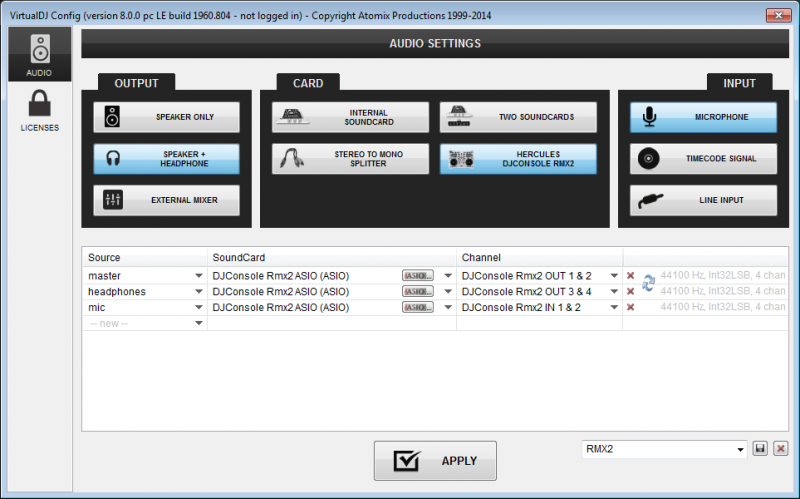Screen dimensions: 800x499
Task: Click the Hercules DJConsole RMX2 controller icon
Action: (462, 159)
